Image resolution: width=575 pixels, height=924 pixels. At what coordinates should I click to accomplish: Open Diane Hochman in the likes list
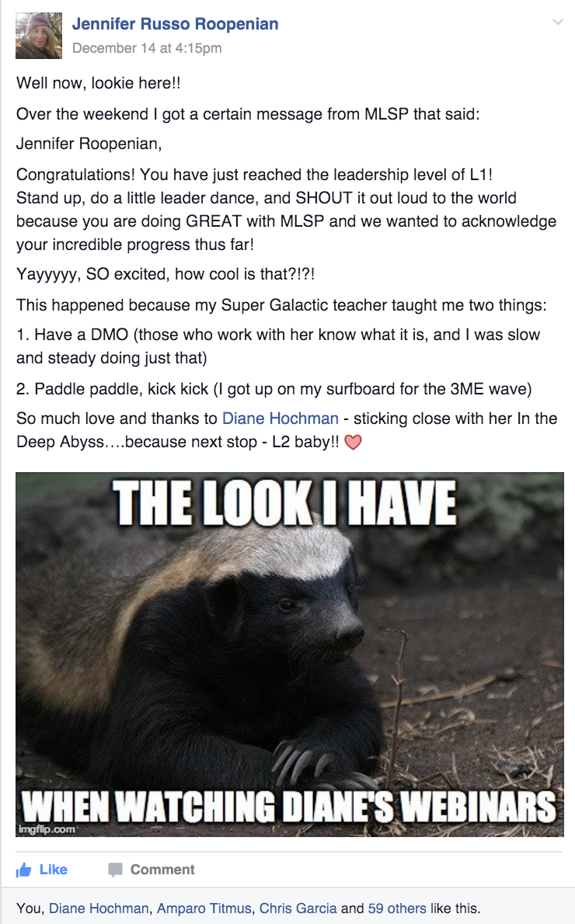99,908
